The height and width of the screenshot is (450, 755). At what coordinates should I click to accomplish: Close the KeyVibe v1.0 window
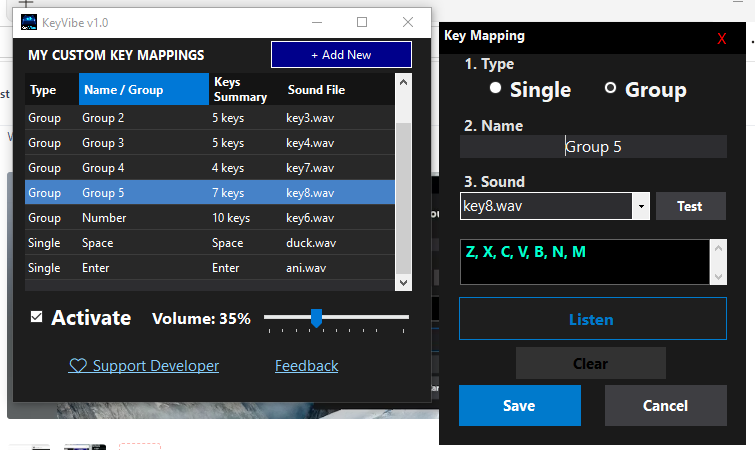[408, 22]
